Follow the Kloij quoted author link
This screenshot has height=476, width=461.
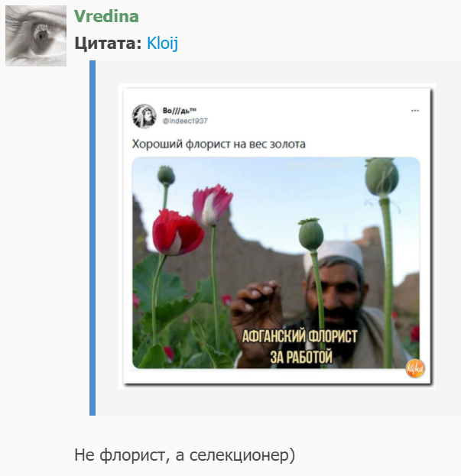[x=163, y=43]
